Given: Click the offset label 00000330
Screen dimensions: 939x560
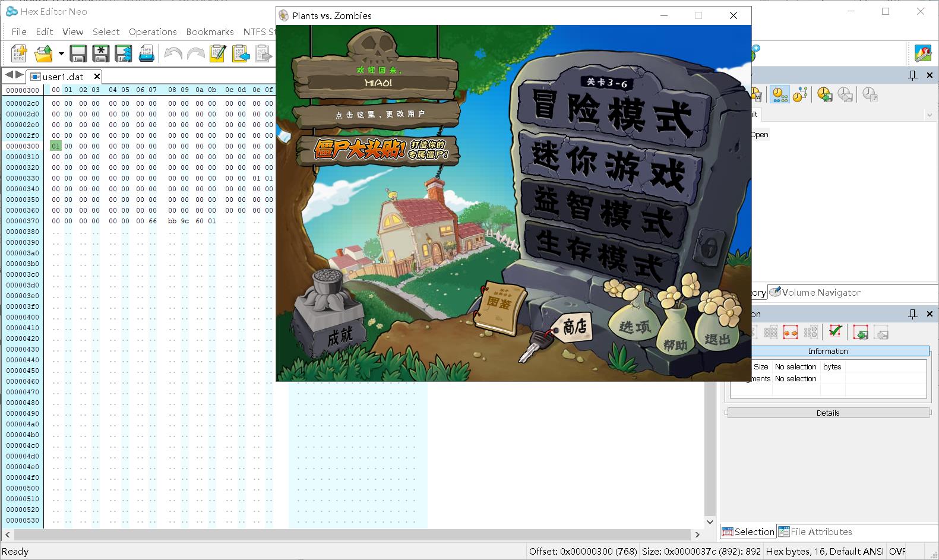Looking at the screenshot, I should coord(23,178).
